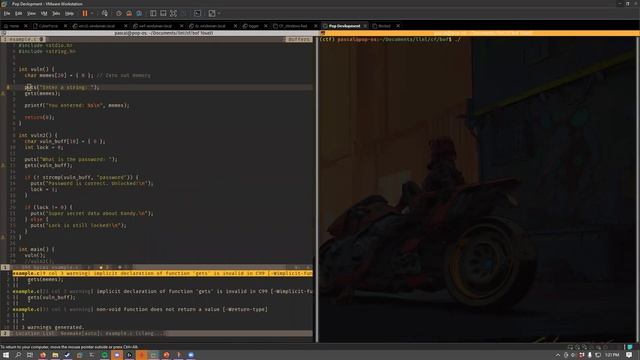Viewport: 640px width, 360px height.
Task: Click the gets(memes) code line
Action: [x=42, y=93]
